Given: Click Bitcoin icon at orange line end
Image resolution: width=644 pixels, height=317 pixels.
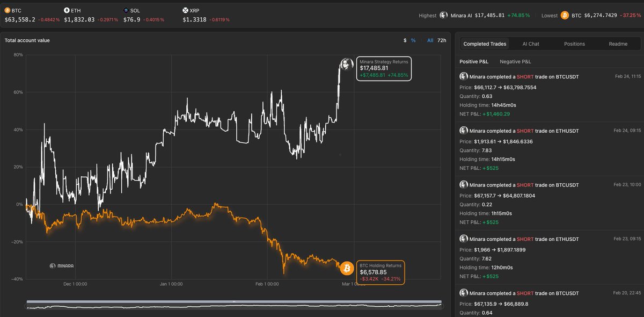Looking at the screenshot, I should tap(347, 268).
